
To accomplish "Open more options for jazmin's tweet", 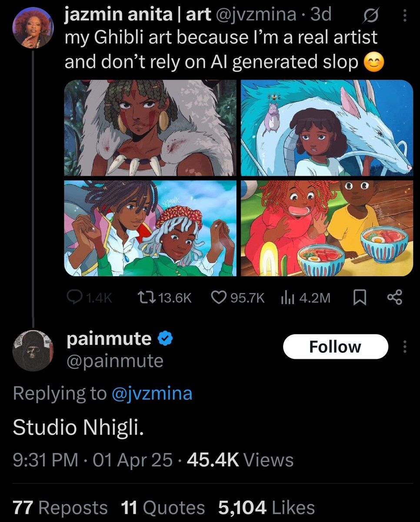I will click(x=405, y=16).
